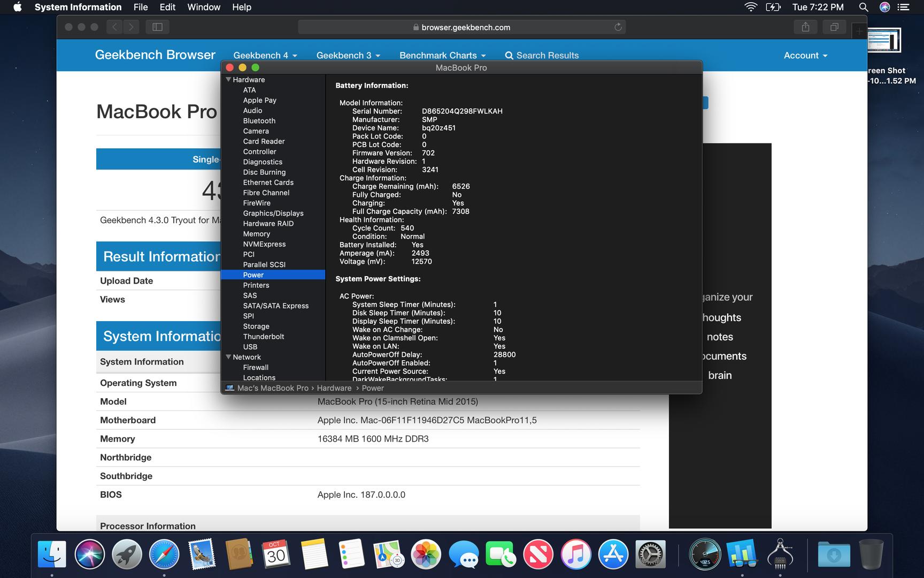The height and width of the screenshot is (578, 924).
Task: Open the speedometer gauge app in Dock
Action: pos(705,554)
